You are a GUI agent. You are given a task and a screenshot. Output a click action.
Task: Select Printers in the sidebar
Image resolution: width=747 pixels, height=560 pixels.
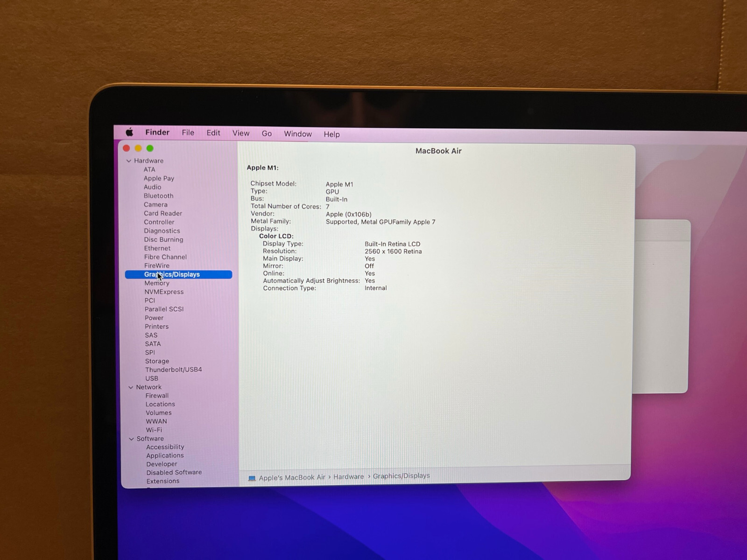click(156, 327)
